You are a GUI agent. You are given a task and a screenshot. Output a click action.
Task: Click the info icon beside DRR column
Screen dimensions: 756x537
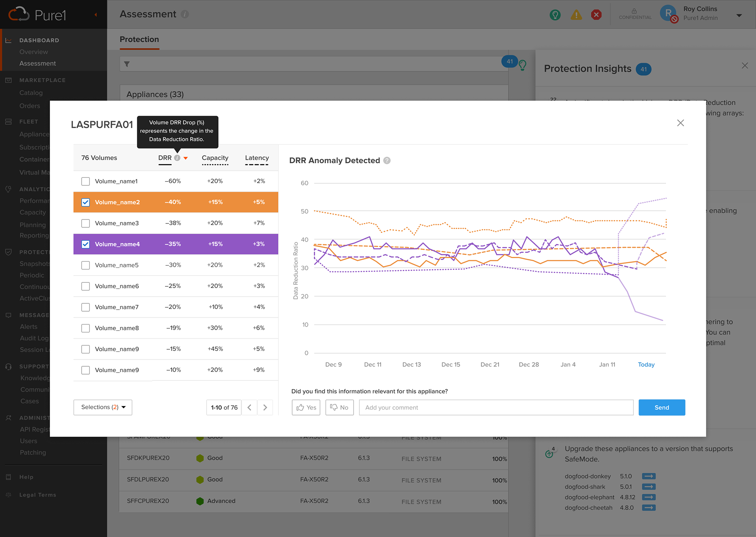point(177,158)
